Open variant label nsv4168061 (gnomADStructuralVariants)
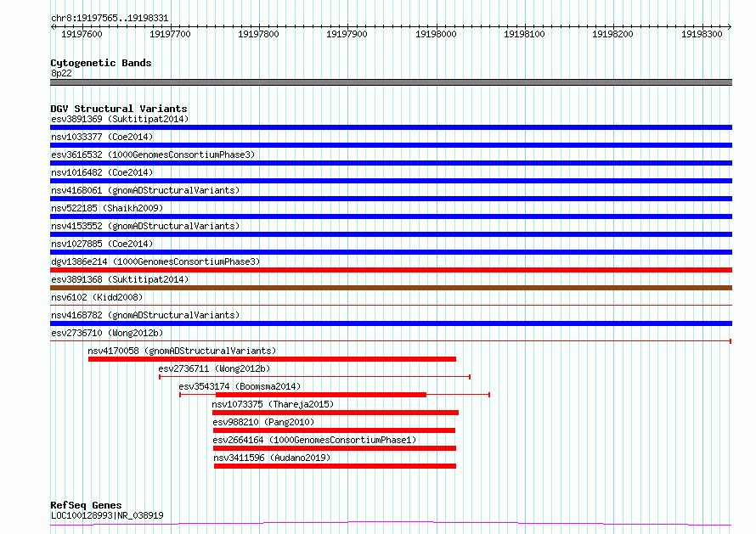 click(x=145, y=190)
